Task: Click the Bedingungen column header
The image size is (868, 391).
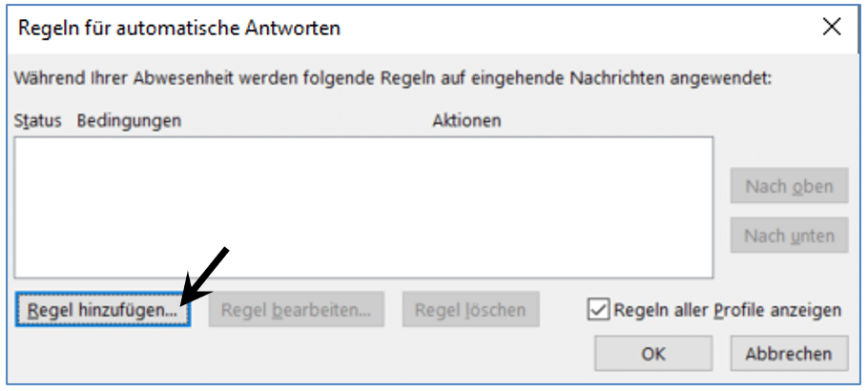Action: pyautogui.click(x=129, y=120)
